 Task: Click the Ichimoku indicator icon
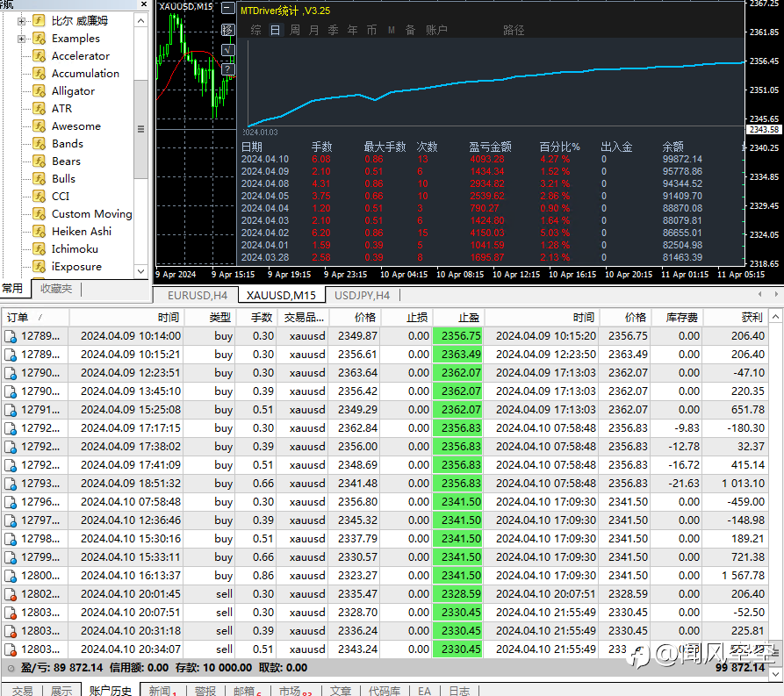(39, 249)
